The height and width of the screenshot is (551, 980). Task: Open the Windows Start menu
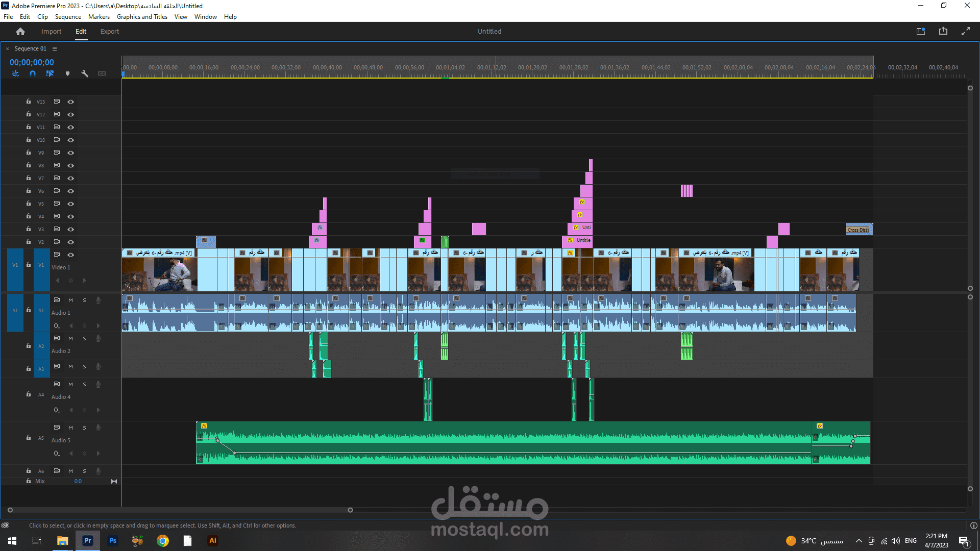point(12,541)
